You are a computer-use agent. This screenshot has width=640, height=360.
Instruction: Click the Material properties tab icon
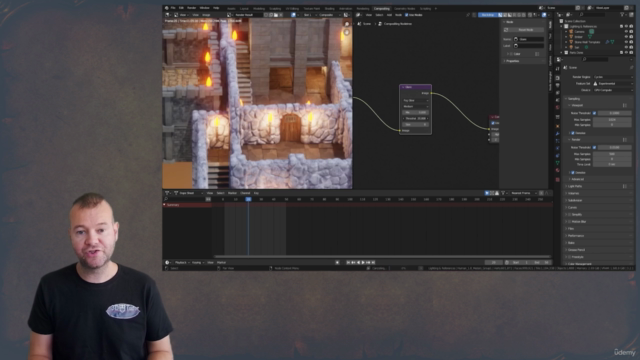tap(558, 170)
